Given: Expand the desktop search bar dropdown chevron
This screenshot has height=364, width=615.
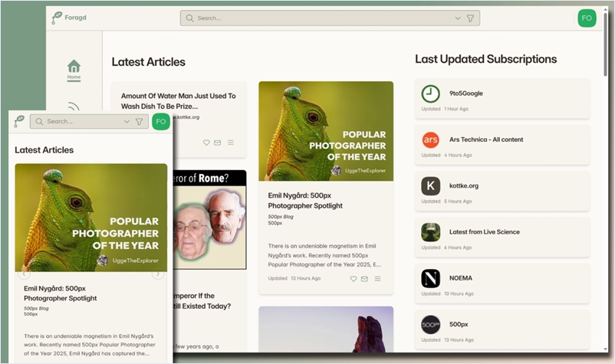Looking at the screenshot, I should [458, 18].
